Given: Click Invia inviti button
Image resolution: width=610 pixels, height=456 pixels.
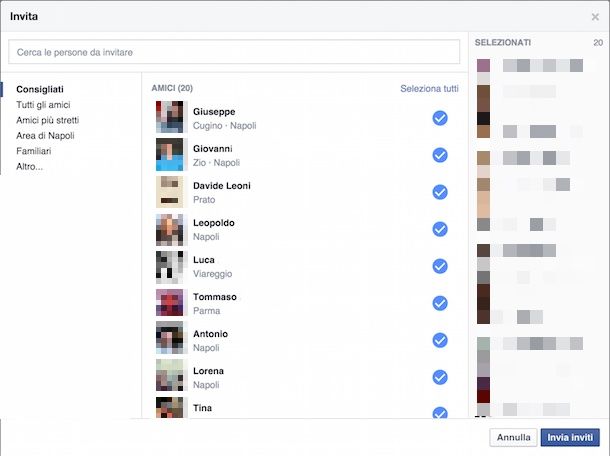Looking at the screenshot, I should [570, 438].
